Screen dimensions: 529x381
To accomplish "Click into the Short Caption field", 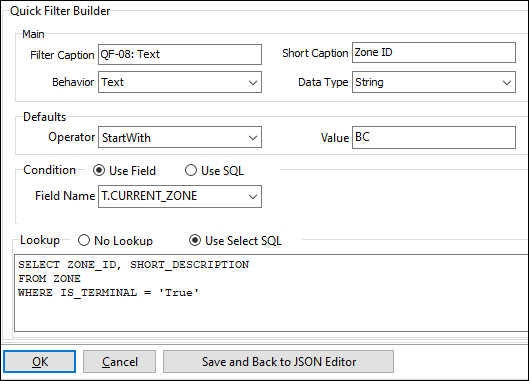I will click(434, 53).
